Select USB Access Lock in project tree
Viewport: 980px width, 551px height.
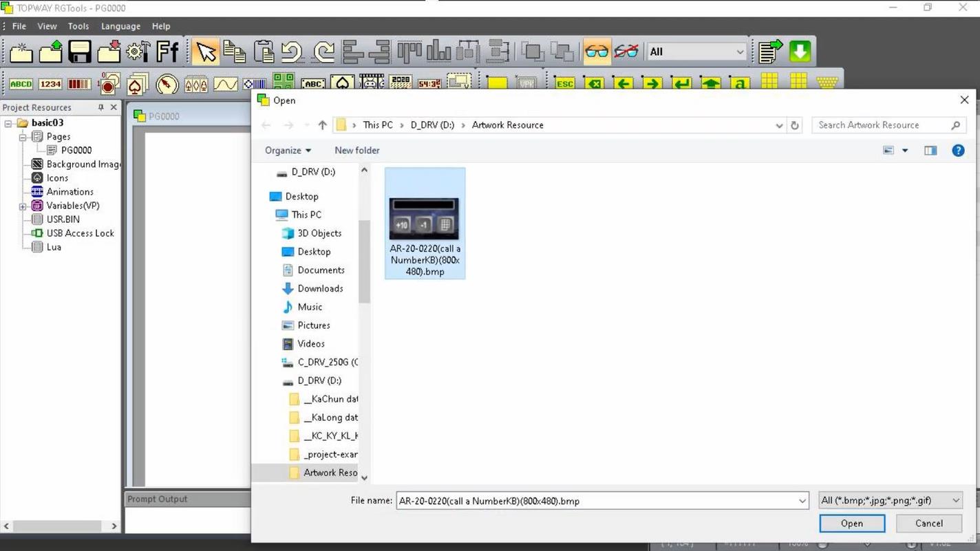click(x=80, y=233)
